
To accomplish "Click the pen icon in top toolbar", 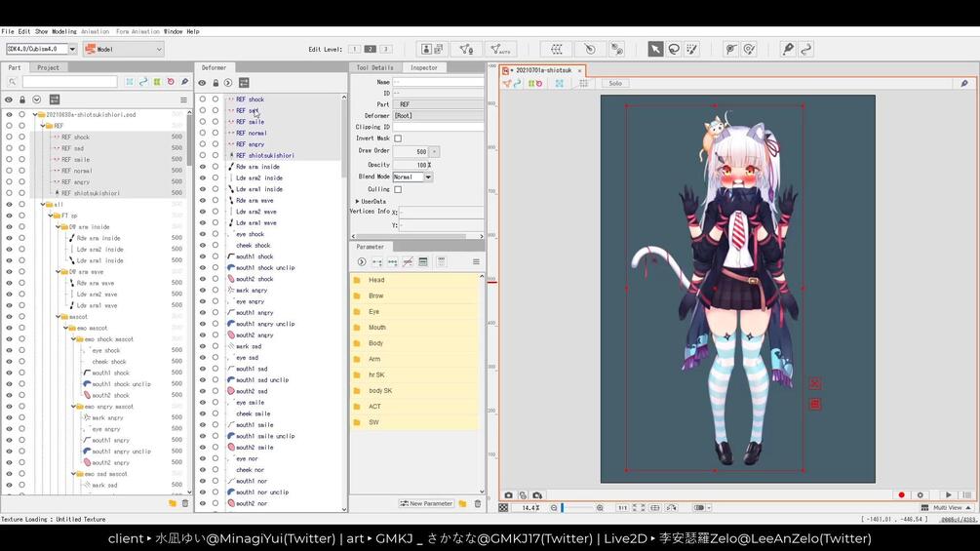I will point(788,49).
